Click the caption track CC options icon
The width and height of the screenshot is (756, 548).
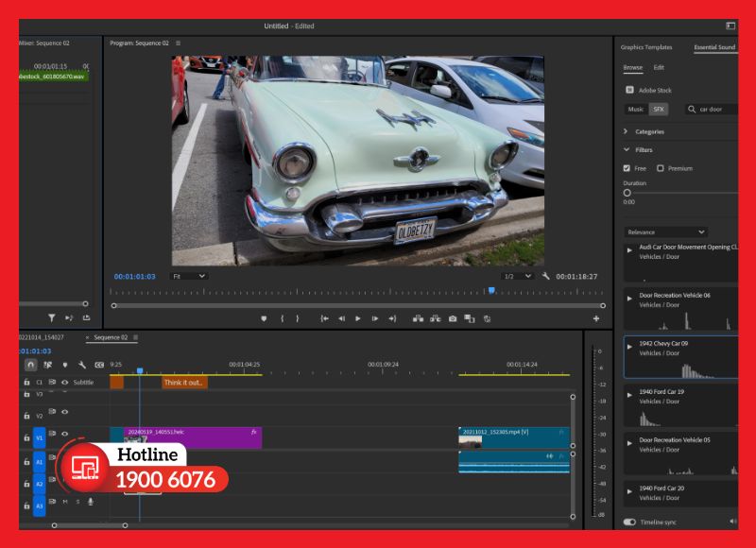point(99,365)
